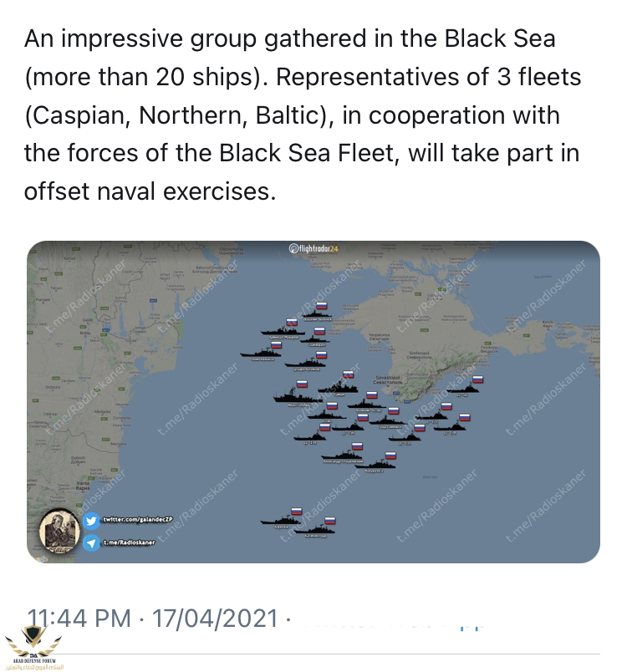Screen dimensions: 627x672
Task: Click the Telegram paper plane icon
Action: coord(91,543)
